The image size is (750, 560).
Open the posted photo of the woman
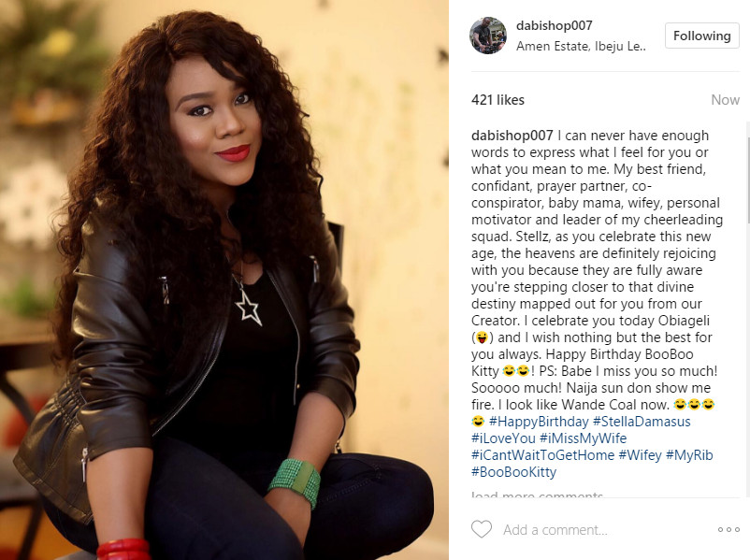224,280
